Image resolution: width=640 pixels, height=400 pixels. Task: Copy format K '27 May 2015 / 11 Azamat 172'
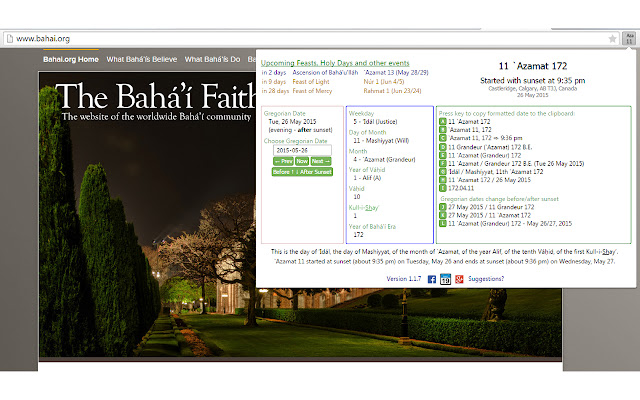click(x=442, y=215)
